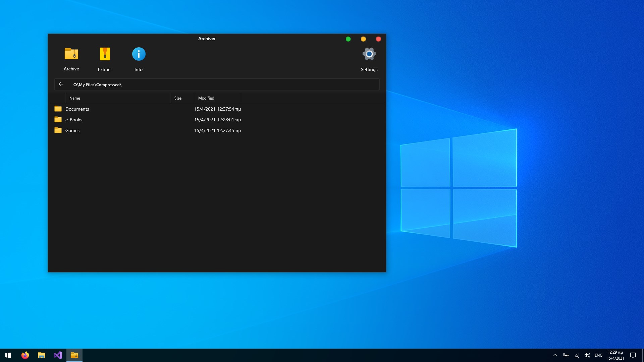This screenshot has height=362, width=644.
Task: Open File Explorer from the taskbar
Action: (42, 355)
